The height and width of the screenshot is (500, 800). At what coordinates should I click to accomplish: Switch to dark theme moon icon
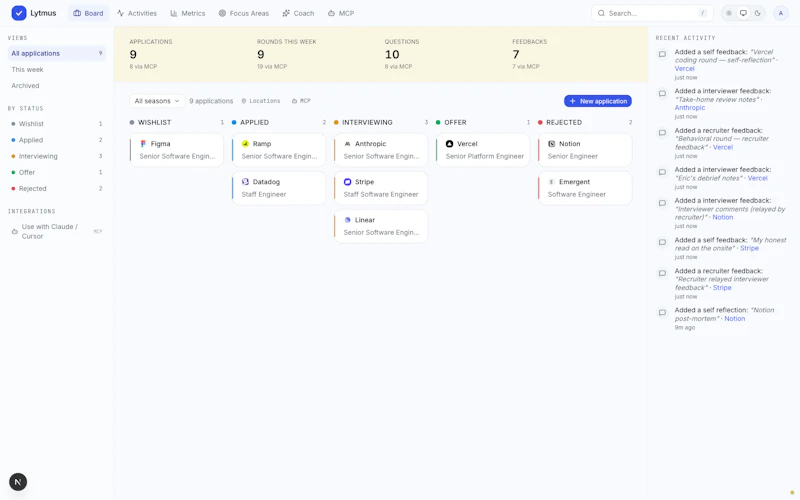tap(758, 13)
